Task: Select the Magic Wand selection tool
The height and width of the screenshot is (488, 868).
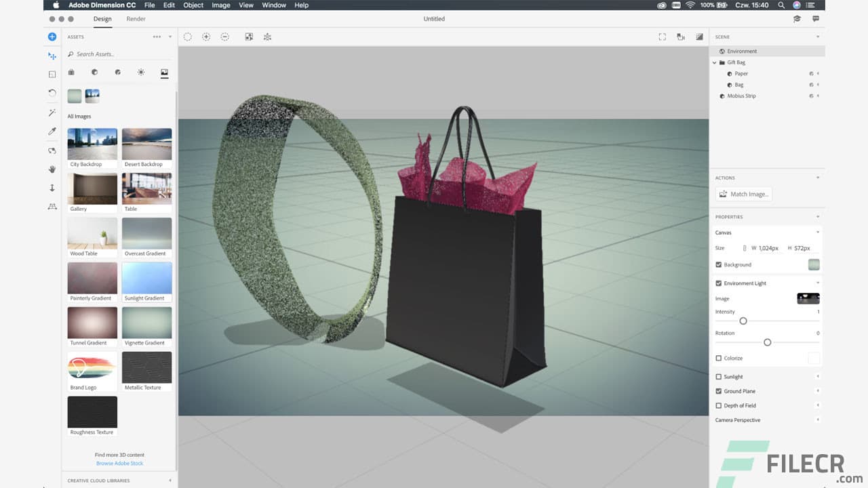Action: [x=52, y=113]
